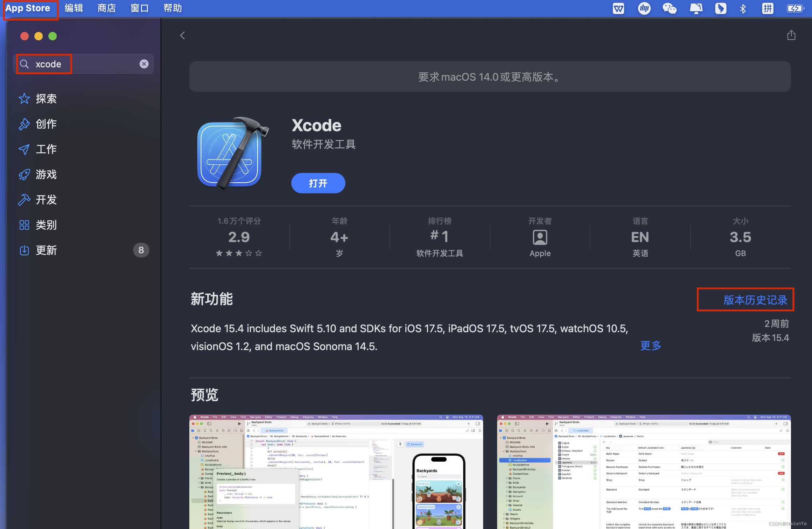Viewport: 812px width, 529px height.
Task: Click the 版本 15.4 text
Action: pos(770,338)
